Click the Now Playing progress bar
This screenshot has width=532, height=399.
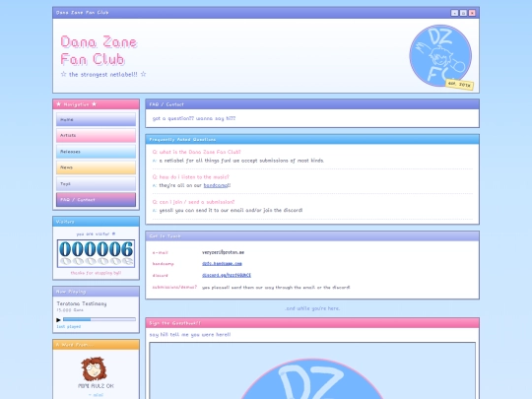coord(100,319)
